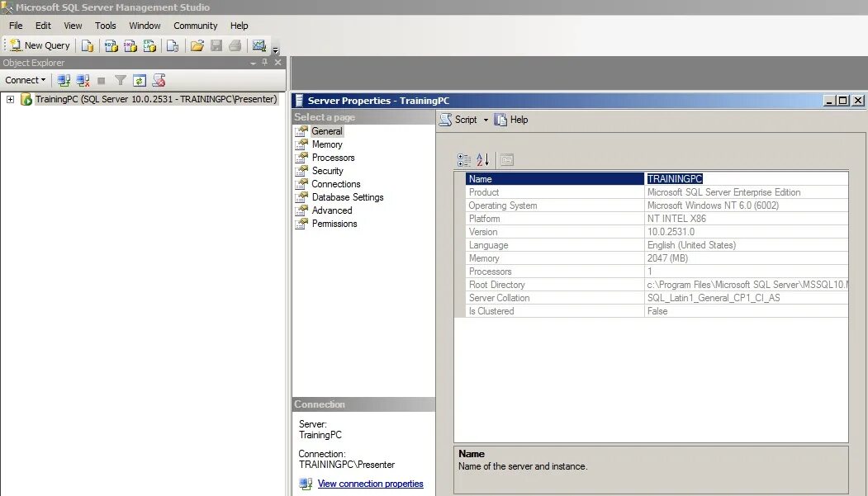Screen dimensions: 868x496
Task: Click the script-with-red-X icon in Object Explorer
Action: pyautogui.click(x=159, y=81)
